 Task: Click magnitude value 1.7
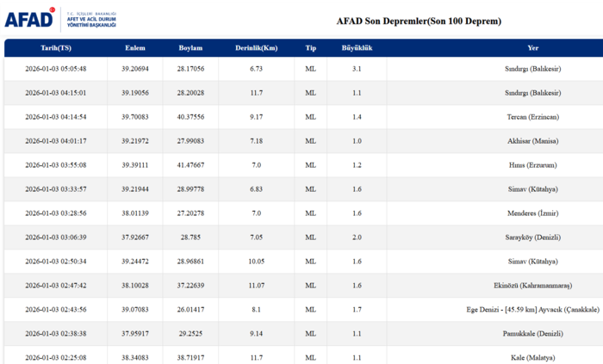357,310
